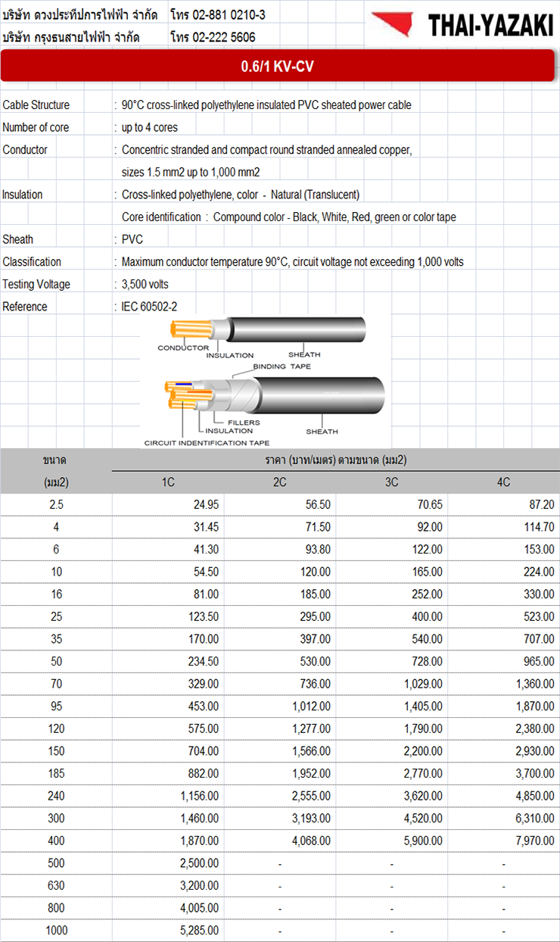Viewport: 560px width, 942px height.
Task: Click the 4C column header
Action: click(x=504, y=482)
